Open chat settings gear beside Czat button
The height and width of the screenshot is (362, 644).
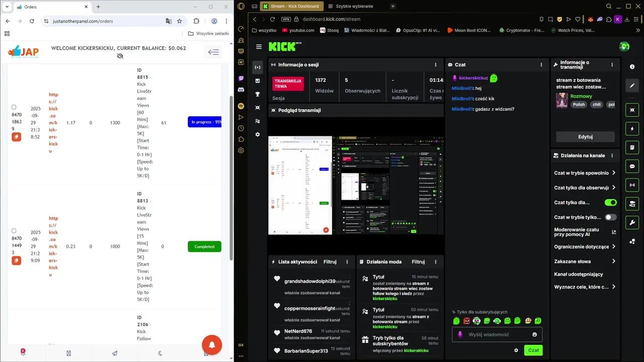click(516, 350)
